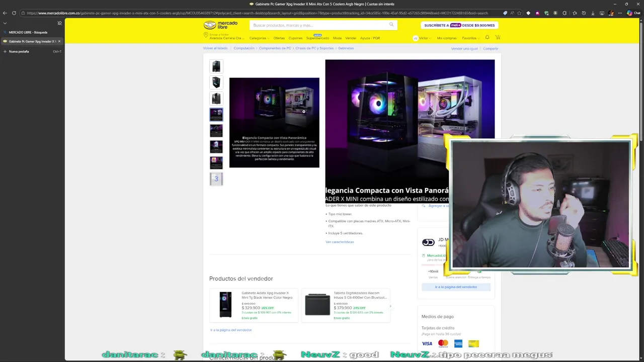The width and height of the screenshot is (644, 362).
Task: Open the shopping price tag icon in address bar
Action: 505,13
